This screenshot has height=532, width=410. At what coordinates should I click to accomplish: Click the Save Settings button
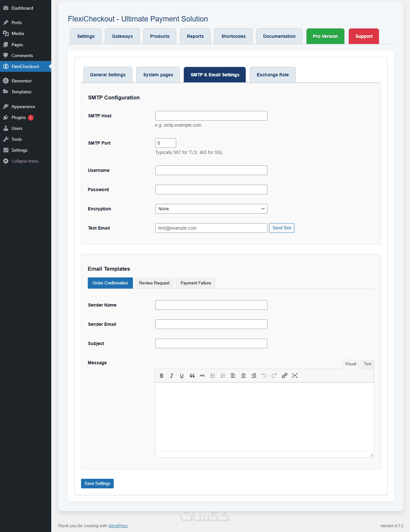coord(97,484)
